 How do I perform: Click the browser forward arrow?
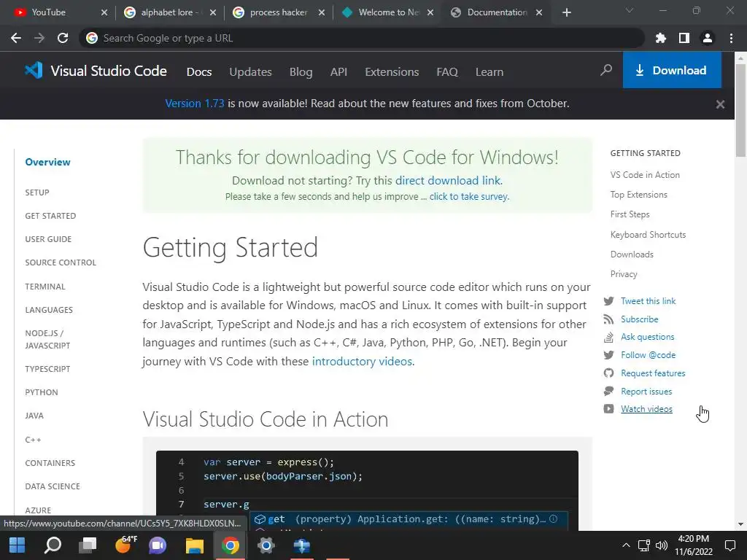[39, 38]
